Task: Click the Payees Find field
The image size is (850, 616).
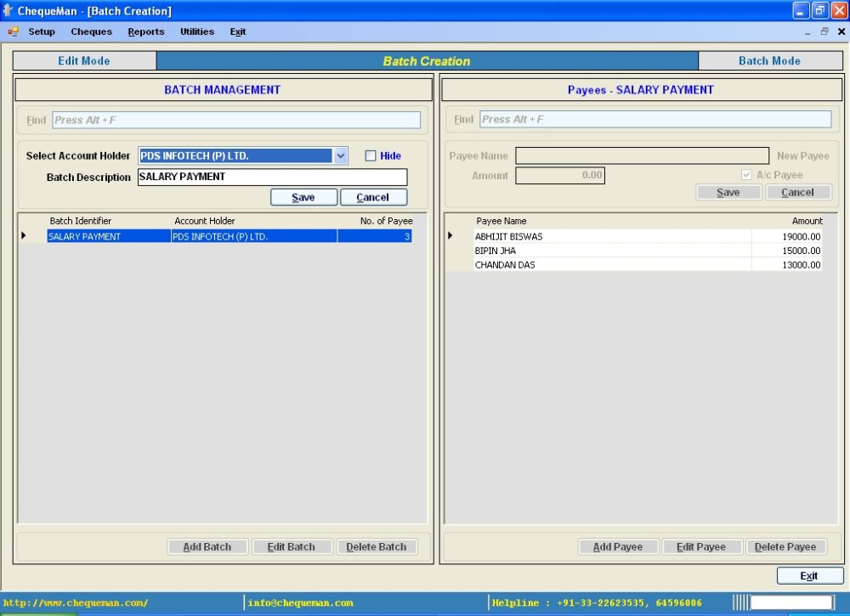Action: [x=655, y=120]
